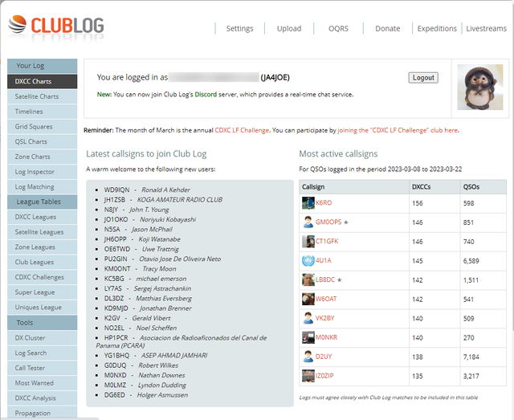Click the WD9IQN new user entry
Image resolution: width=514 pixels, height=420 pixels.
pyautogui.click(x=147, y=190)
